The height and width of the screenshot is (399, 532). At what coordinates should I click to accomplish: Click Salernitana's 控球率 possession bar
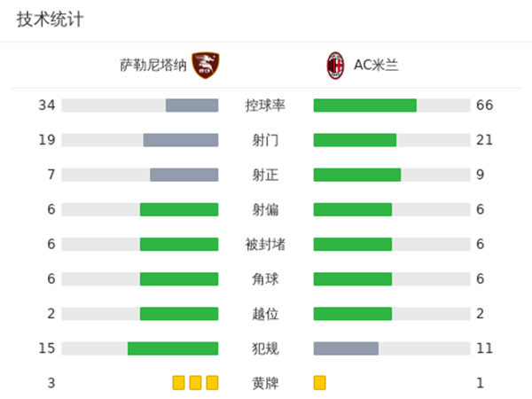coord(192,106)
